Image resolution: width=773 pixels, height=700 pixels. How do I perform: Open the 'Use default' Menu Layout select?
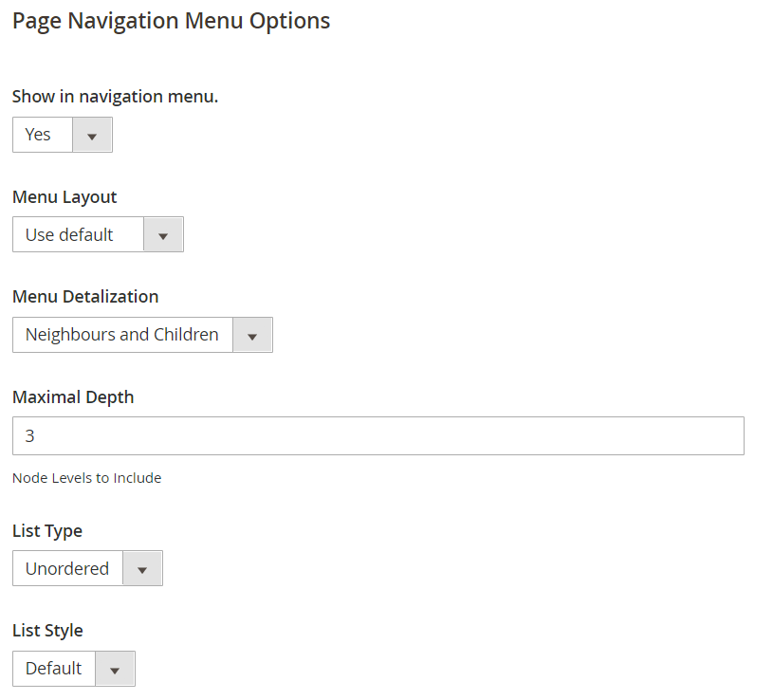pos(98,234)
